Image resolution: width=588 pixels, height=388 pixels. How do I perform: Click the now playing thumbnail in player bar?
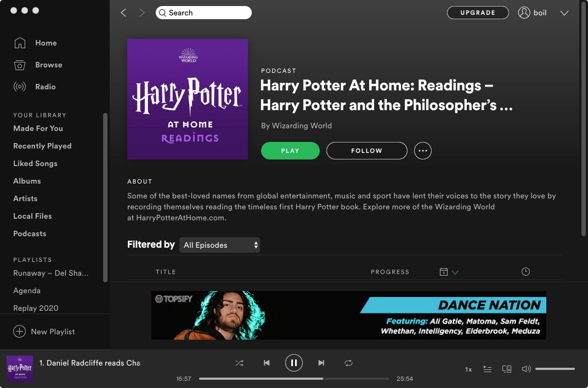coord(20,369)
